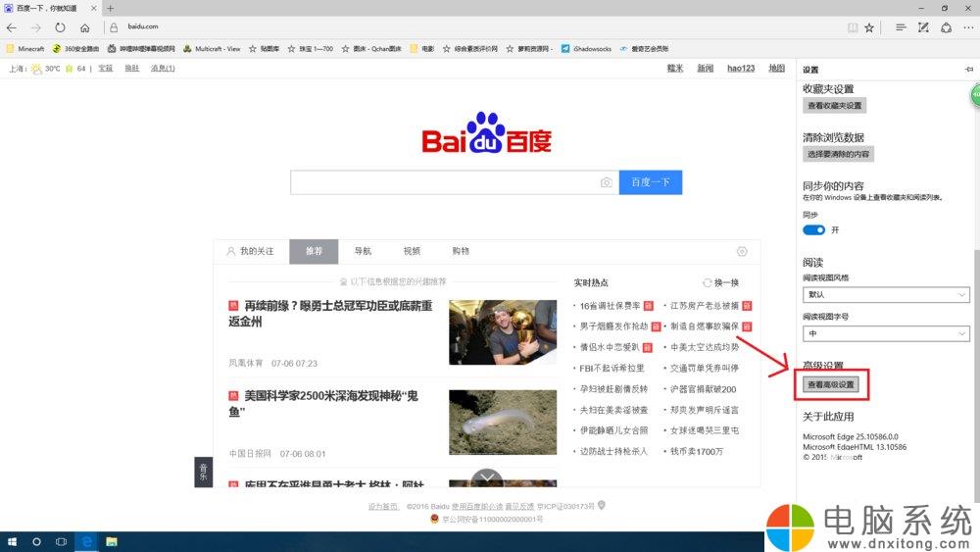This screenshot has width=980, height=552.
Task: Open Task View on the taskbar
Action: pos(61,542)
